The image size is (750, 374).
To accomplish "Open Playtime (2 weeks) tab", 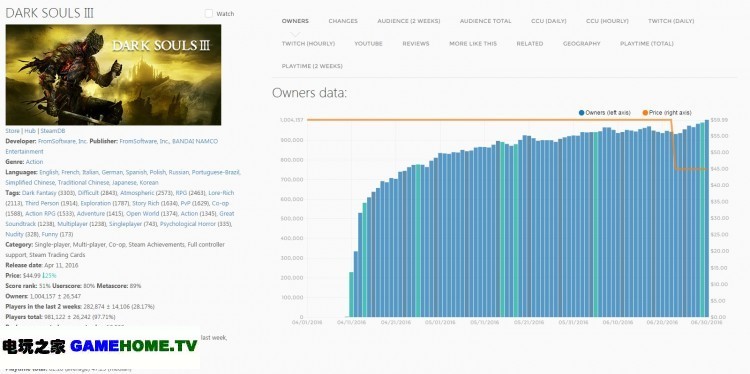I will [x=312, y=66].
